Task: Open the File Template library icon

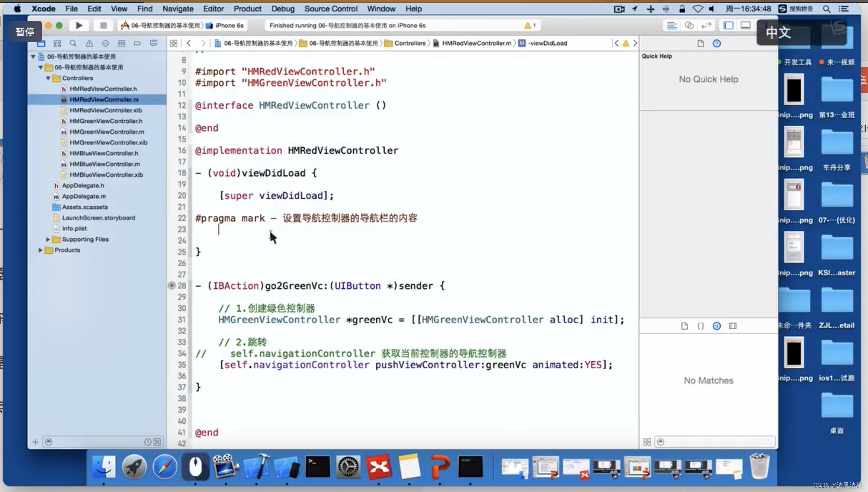Action: (684, 326)
